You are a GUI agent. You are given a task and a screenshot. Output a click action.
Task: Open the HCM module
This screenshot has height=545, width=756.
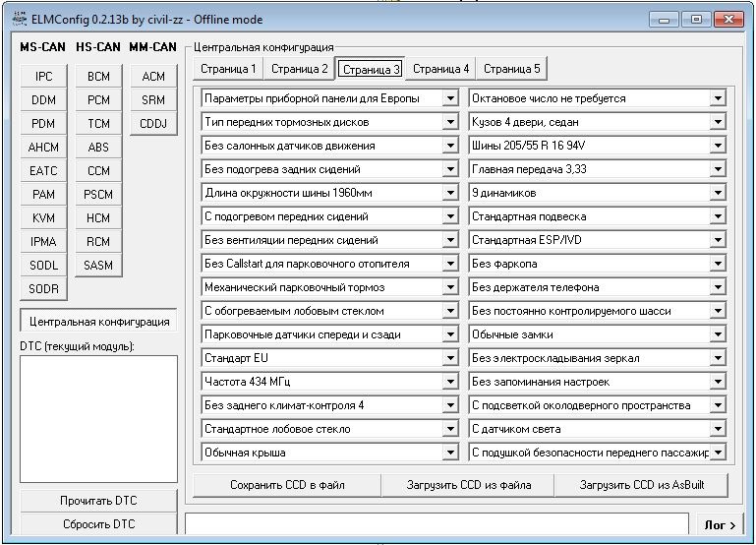point(98,218)
